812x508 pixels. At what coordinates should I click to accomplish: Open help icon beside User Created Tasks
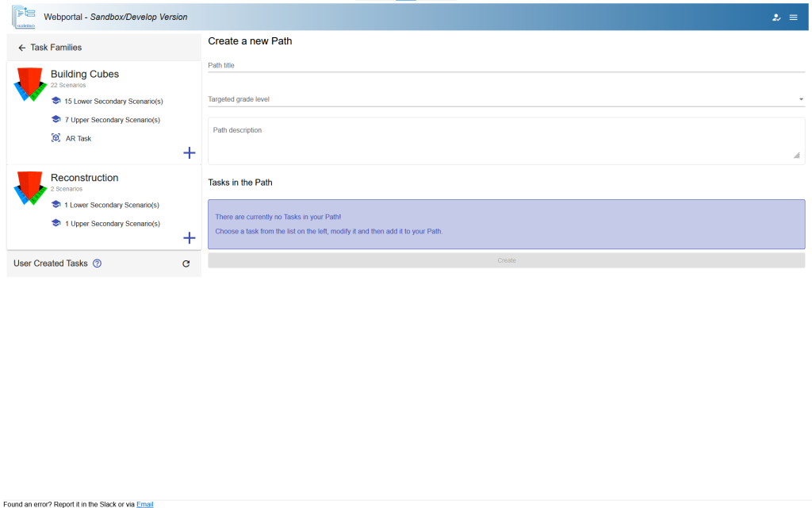click(97, 264)
